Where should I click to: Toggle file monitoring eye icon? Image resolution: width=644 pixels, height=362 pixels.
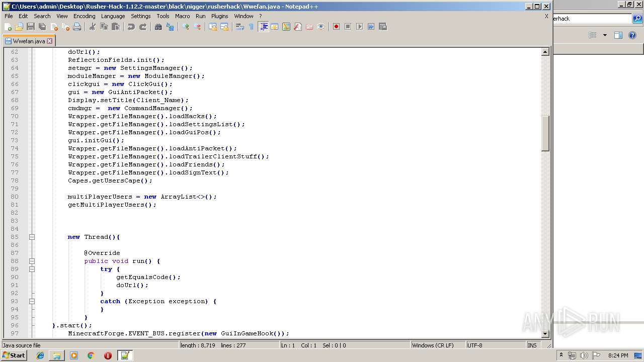321,27
